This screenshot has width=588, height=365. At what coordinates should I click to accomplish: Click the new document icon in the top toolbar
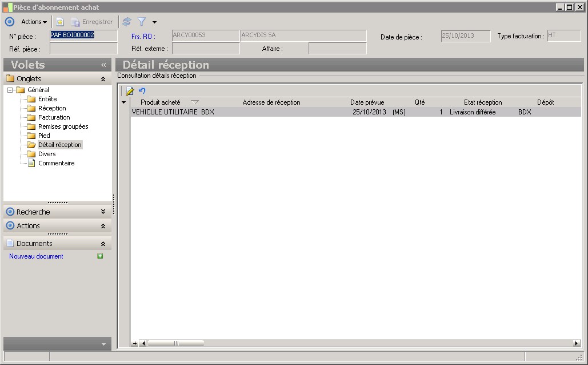pyautogui.click(x=59, y=22)
